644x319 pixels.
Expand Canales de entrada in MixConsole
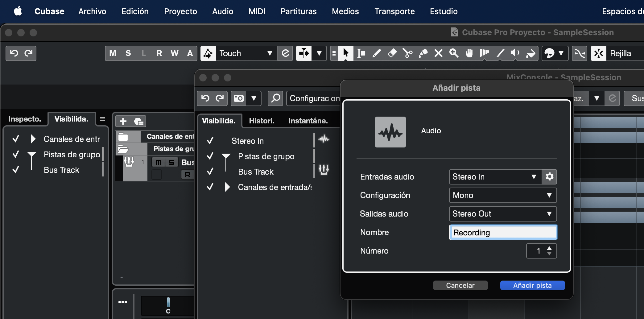click(x=227, y=187)
